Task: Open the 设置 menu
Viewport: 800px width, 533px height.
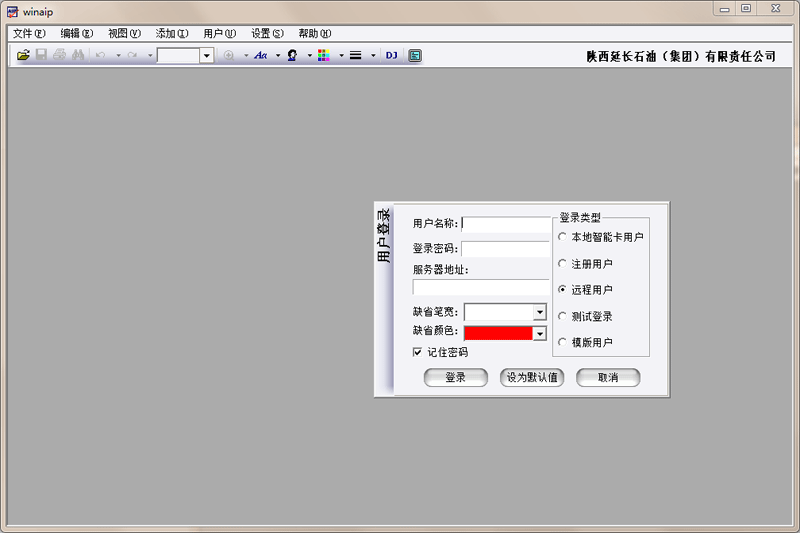Action: 267,33
